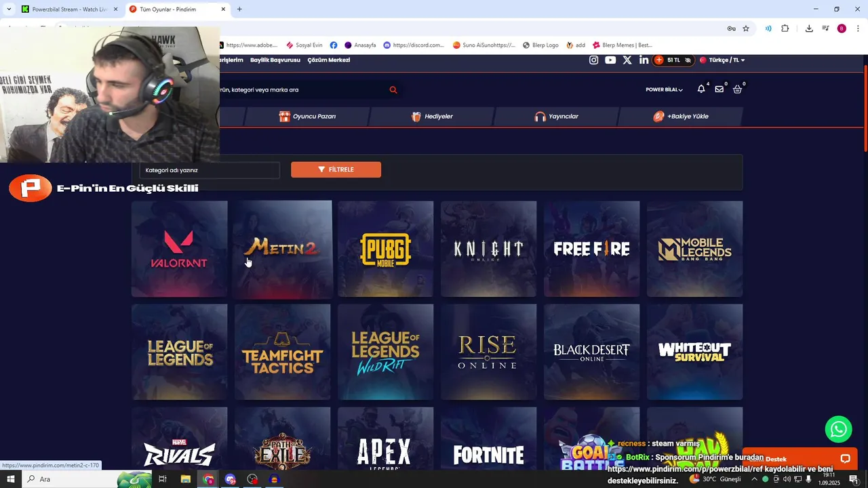This screenshot has height=488, width=868.
Task: Open the notifications bell
Action: pyautogui.click(x=701, y=89)
